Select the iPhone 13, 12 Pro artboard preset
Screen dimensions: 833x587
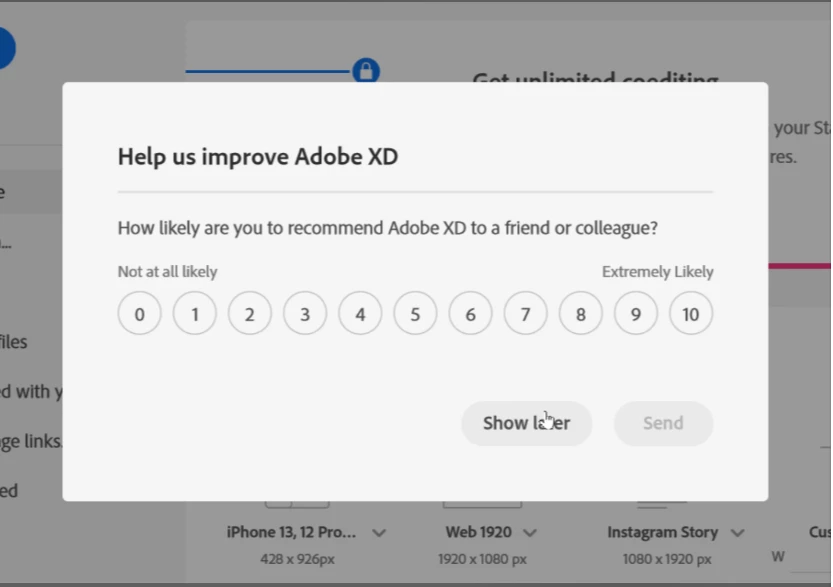pos(291,532)
